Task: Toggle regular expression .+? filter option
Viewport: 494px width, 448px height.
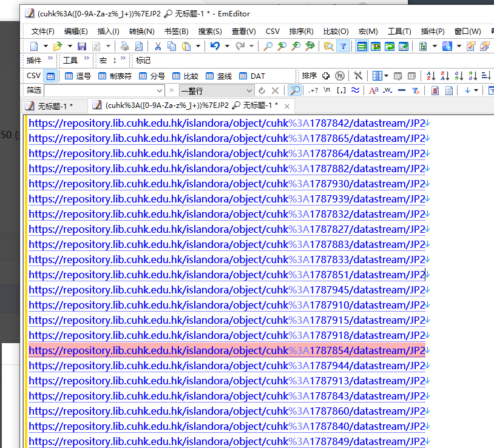Action: (313, 90)
